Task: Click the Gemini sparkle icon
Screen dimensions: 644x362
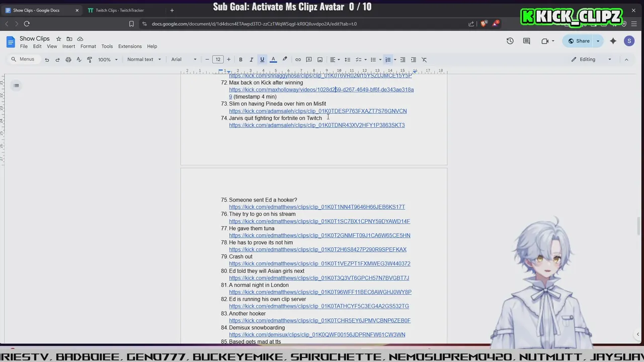Action: pos(613,41)
